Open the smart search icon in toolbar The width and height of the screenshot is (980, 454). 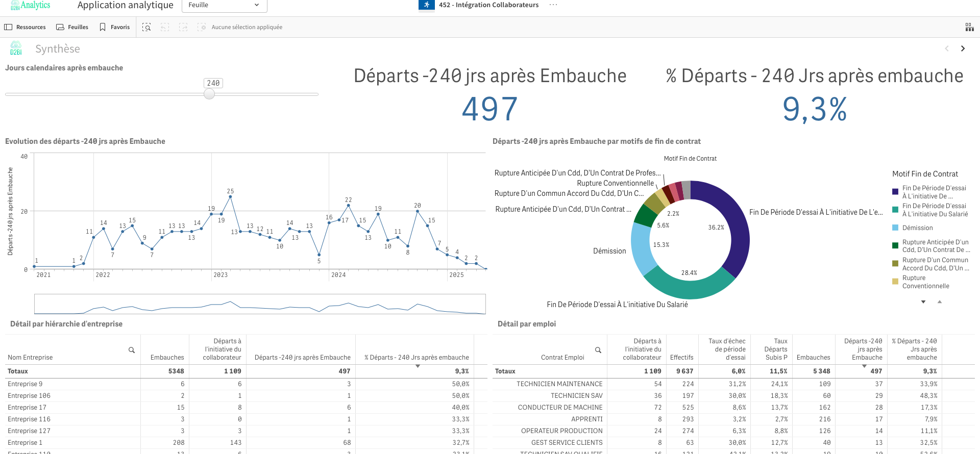pos(146,27)
